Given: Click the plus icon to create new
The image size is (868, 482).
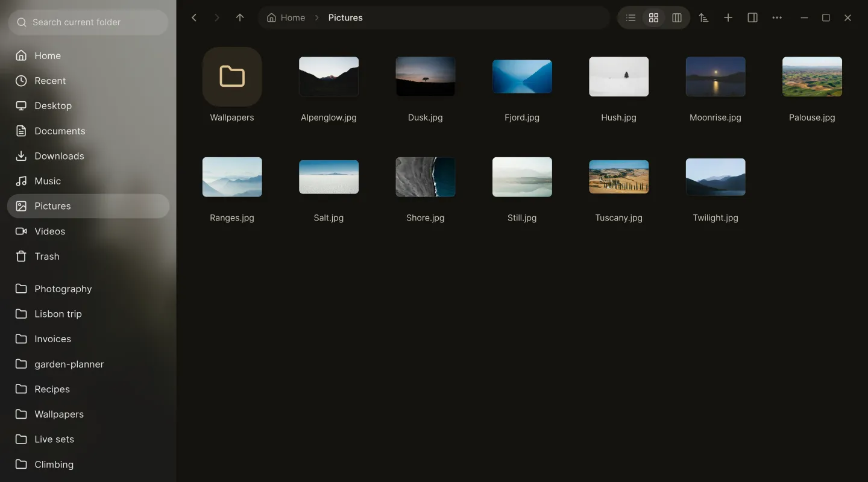Looking at the screenshot, I should click(x=728, y=18).
